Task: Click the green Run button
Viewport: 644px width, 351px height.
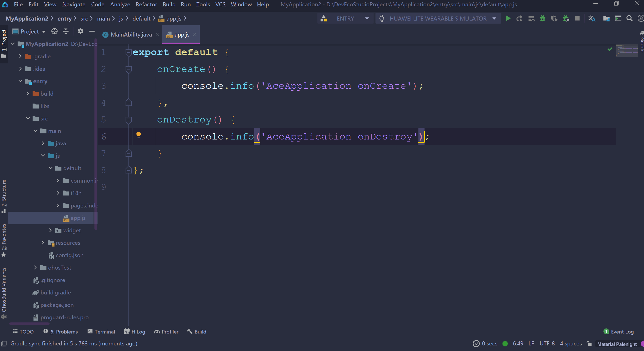Action: point(508,19)
